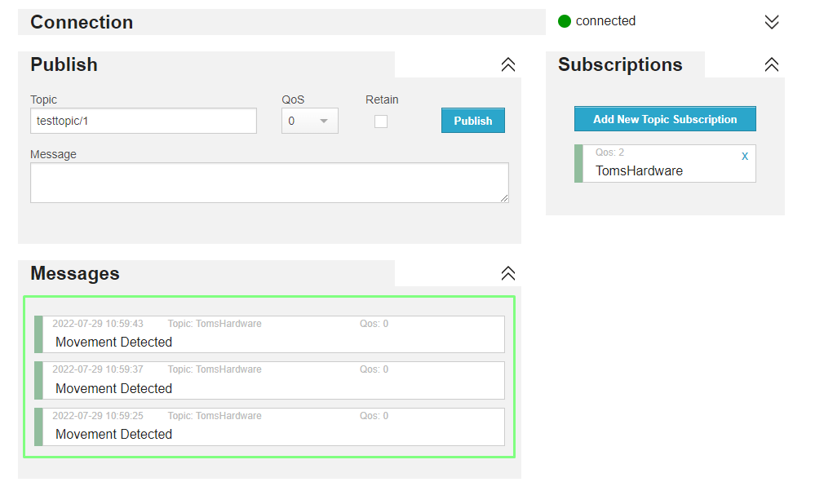Click the Messages section header
This screenshot has width=824, height=504.
75,273
